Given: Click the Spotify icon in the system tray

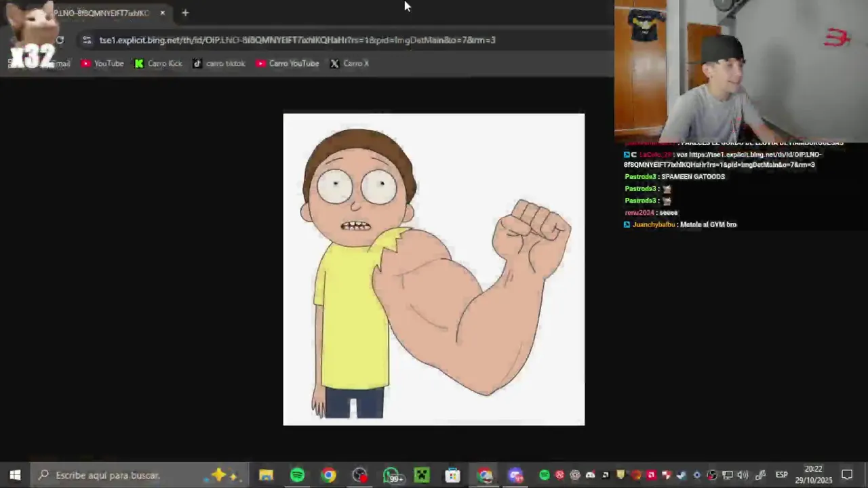Looking at the screenshot, I should coord(545,475).
